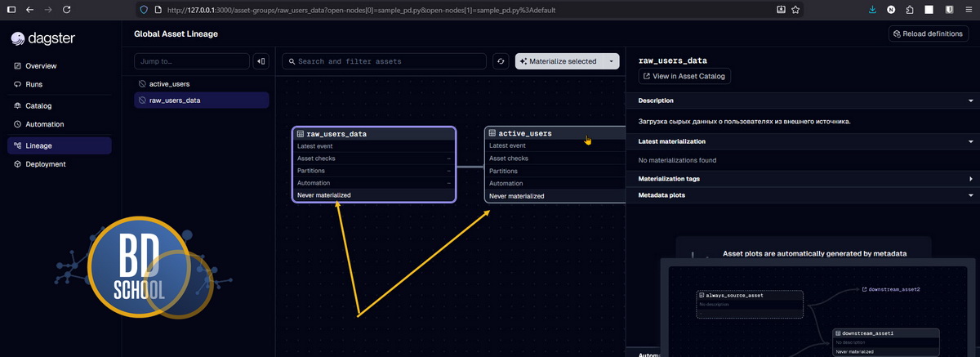The height and width of the screenshot is (357, 980).
Task: Open View in Asset Catalog link
Action: (684, 76)
